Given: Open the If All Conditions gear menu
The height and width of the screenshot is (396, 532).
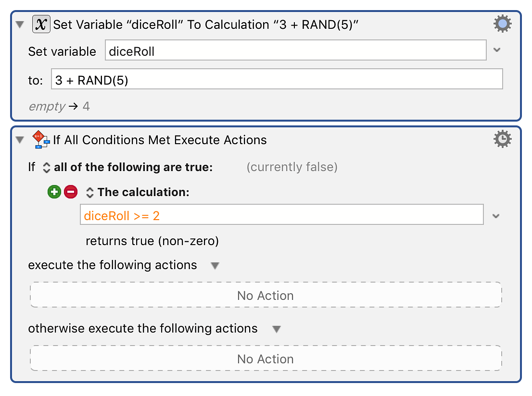Looking at the screenshot, I should coord(502,139).
